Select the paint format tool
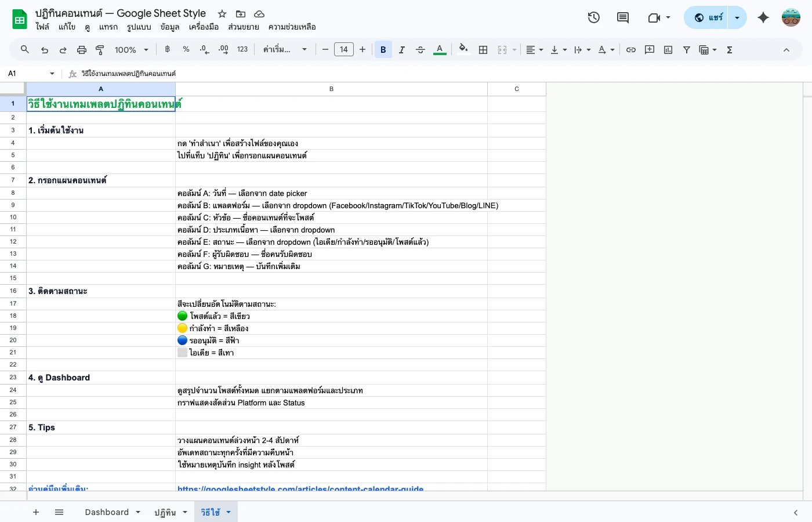This screenshot has height=522, width=812. tap(99, 49)
